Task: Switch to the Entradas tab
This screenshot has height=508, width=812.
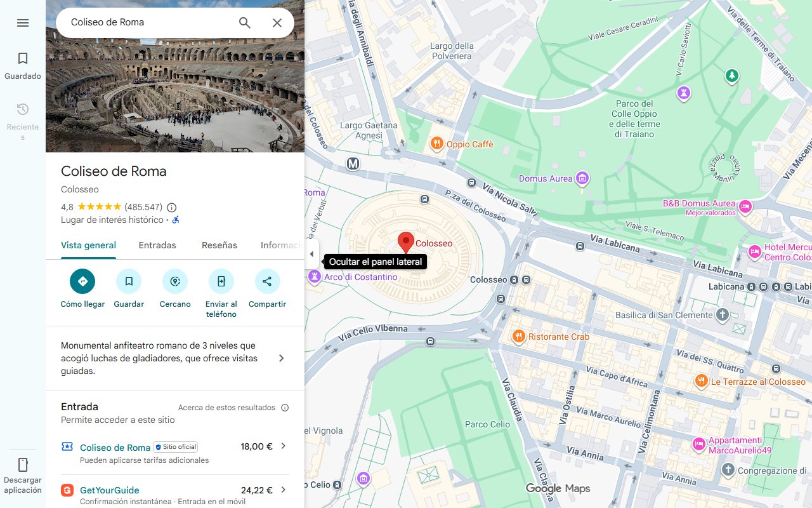Action: click(x=157, y=245)
